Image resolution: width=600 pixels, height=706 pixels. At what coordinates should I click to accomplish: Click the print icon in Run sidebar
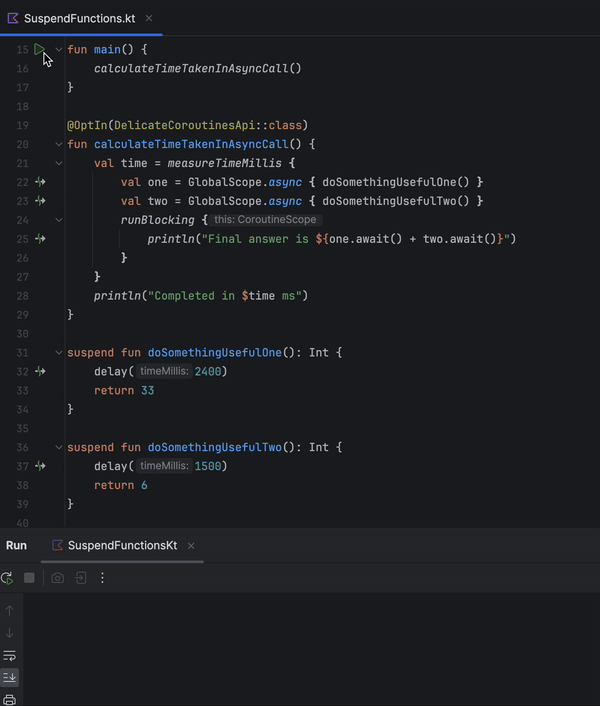(x=10, y=699)
